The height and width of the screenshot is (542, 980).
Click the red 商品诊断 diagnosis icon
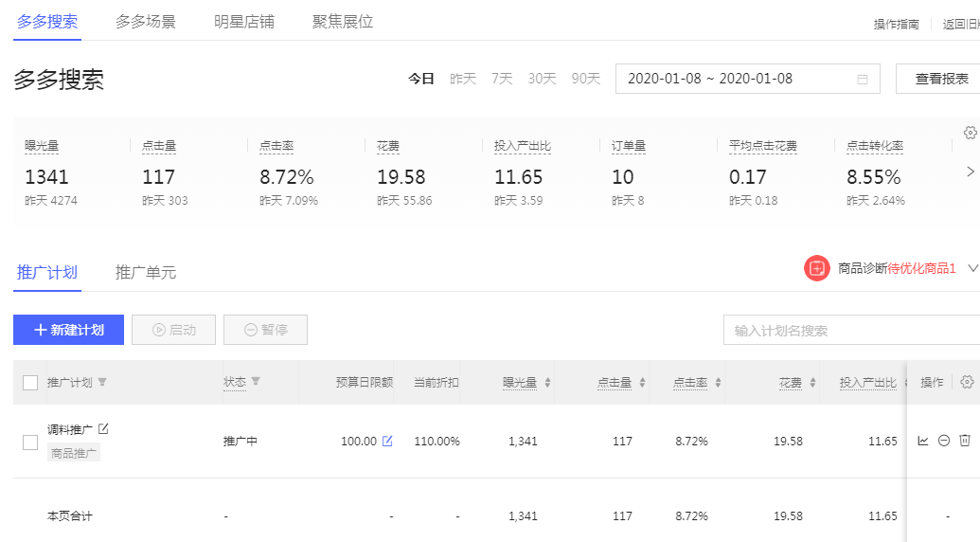(x=816, y=268)
